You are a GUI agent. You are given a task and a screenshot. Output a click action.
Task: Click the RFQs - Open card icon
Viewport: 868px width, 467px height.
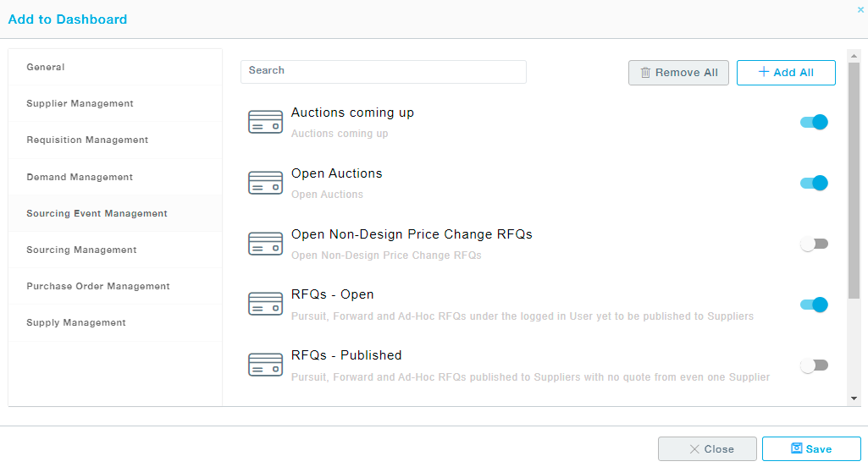point(265,305)
